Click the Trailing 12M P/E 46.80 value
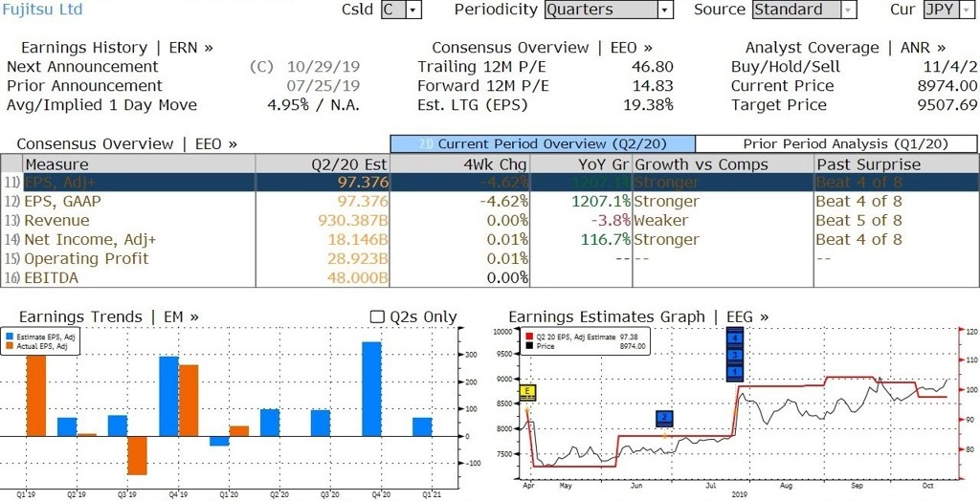The image size is (980, 501). point(653,67)
